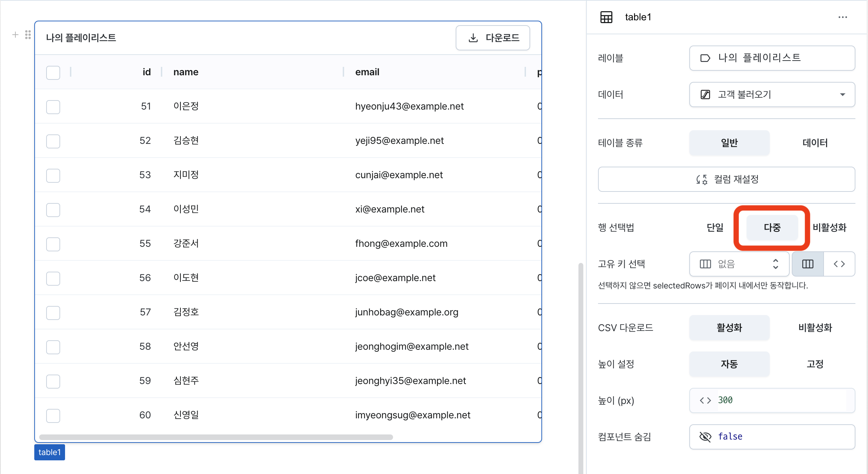Click the 컬럼 재설정 button

726,179
